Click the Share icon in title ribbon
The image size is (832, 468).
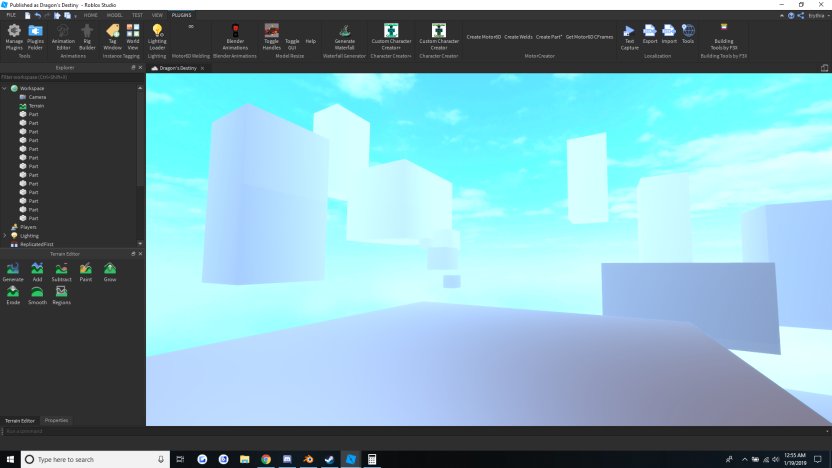(x=800, y=16)
